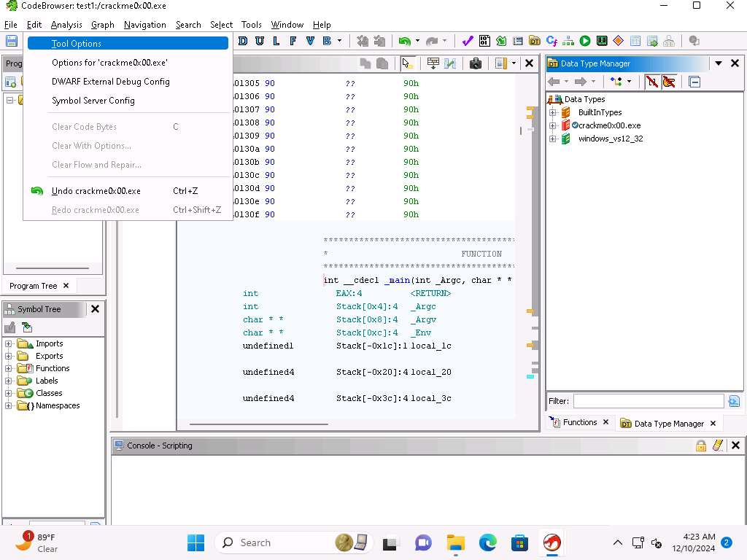
Task: Click the green Run script toolbar icon
Action: [585, 42]
